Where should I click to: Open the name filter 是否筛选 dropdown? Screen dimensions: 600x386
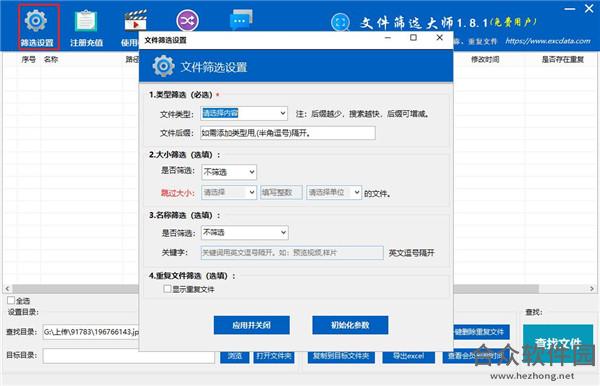coord(245,232)
